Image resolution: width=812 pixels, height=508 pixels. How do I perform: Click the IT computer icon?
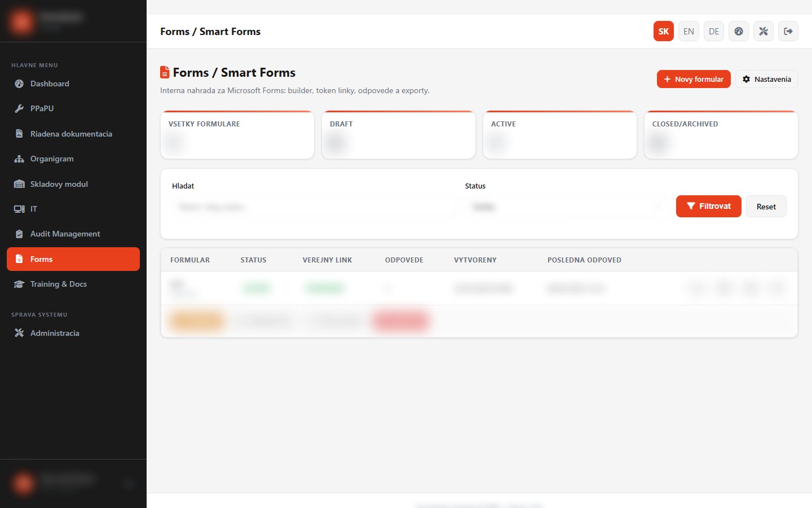tap(19, 209)
